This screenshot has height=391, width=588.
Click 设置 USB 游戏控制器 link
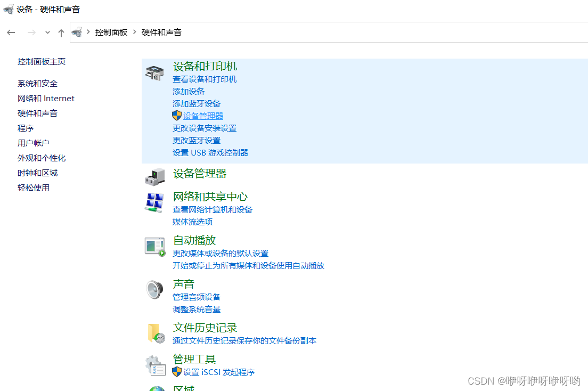pyautogui.click(x=210, y=153)
